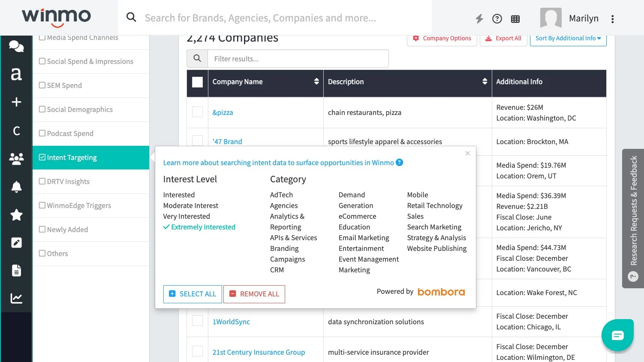644x362 pixels.
Task: Select the AdTech category
Action: pos(281,195)
